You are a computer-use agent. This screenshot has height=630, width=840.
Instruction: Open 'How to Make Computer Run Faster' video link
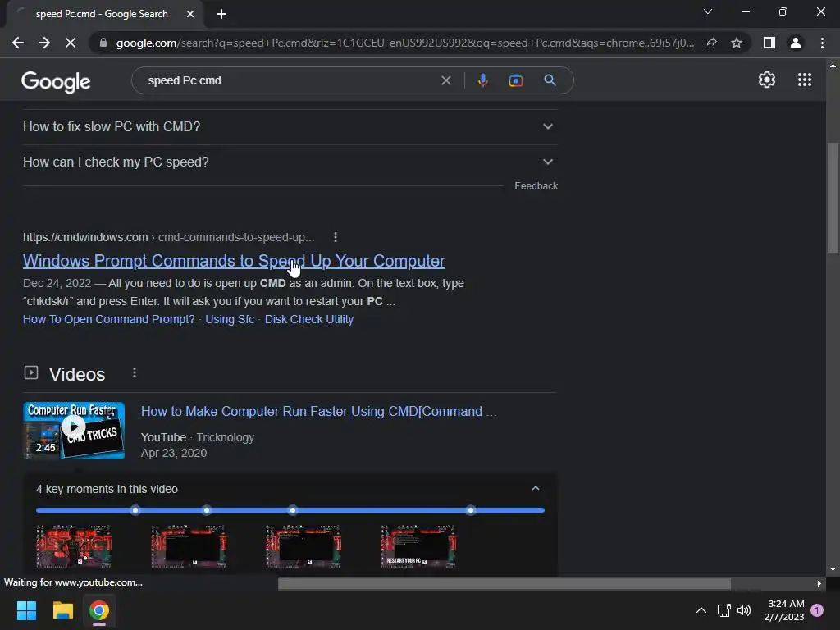[318, 412]
